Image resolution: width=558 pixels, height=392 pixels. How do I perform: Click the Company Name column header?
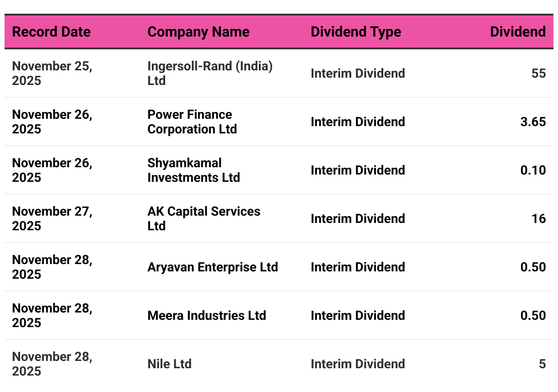coord(199,32)
